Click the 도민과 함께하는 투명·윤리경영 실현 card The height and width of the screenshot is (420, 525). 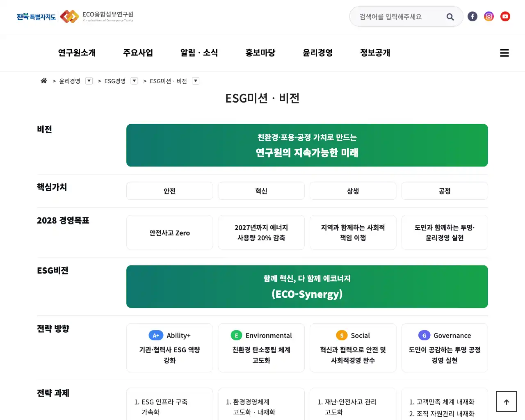point(445,233)
